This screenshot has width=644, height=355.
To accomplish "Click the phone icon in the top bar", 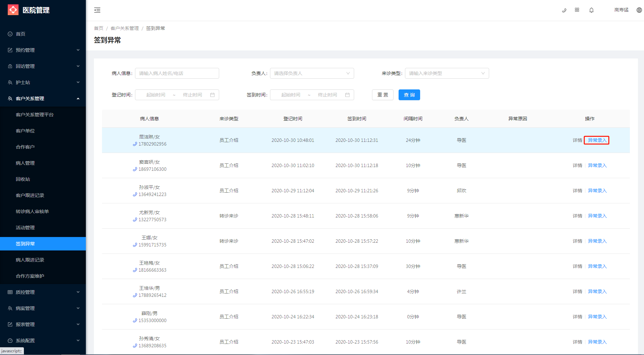I will pyautogui.click(x=564, y=10).
